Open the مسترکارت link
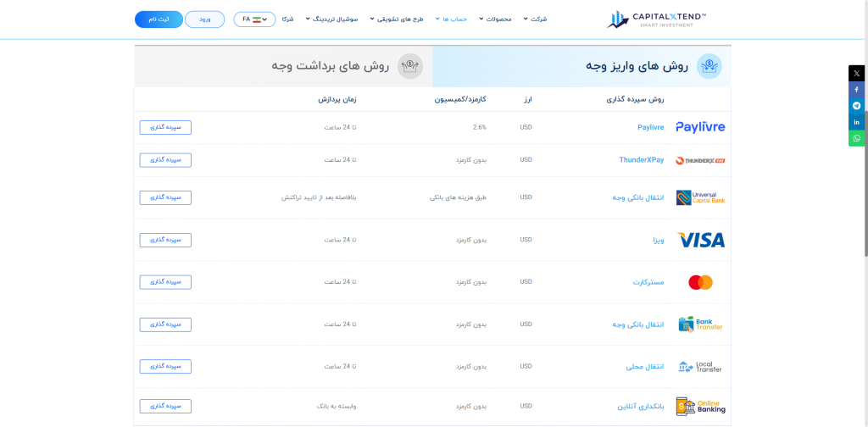 [648, 282]
